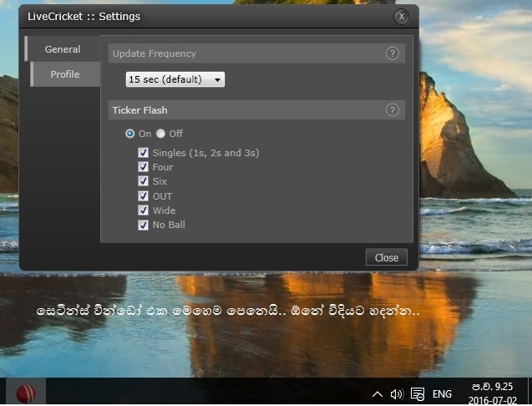Show hidden tray icons chevron
This screenshot has height=406, width=532.
(377, 394)
